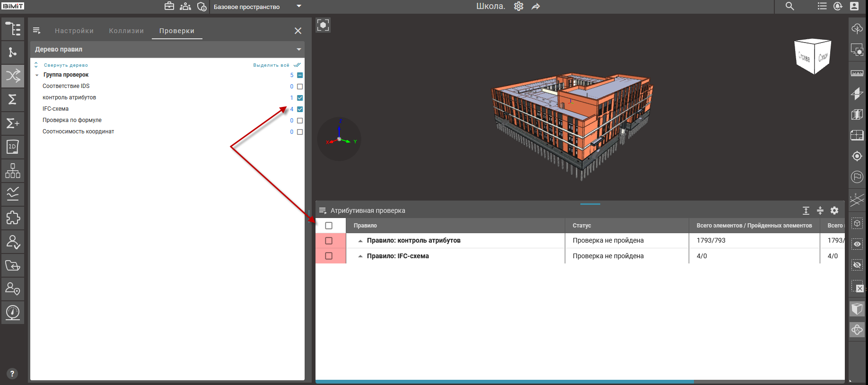This screenshot has width=868, height=385.
Task: Open the attribute check panel settings gear
Action: tap(834, 210)
